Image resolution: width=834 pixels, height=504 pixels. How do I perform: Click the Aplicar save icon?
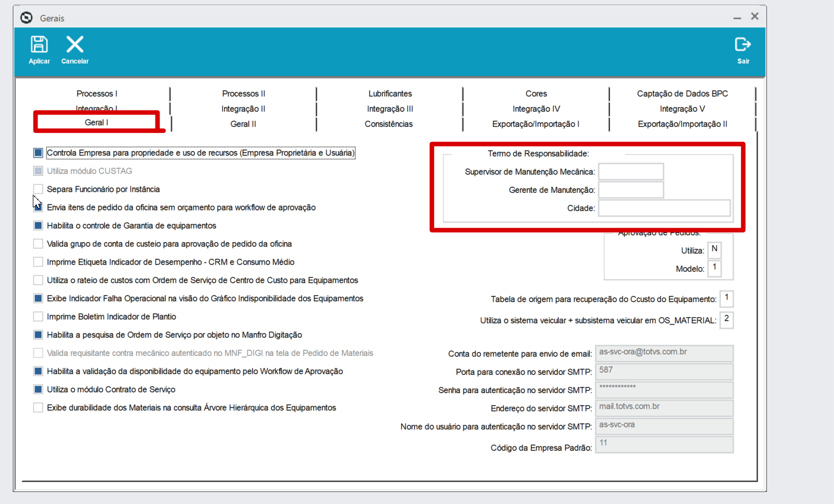(x=39, y=44)
